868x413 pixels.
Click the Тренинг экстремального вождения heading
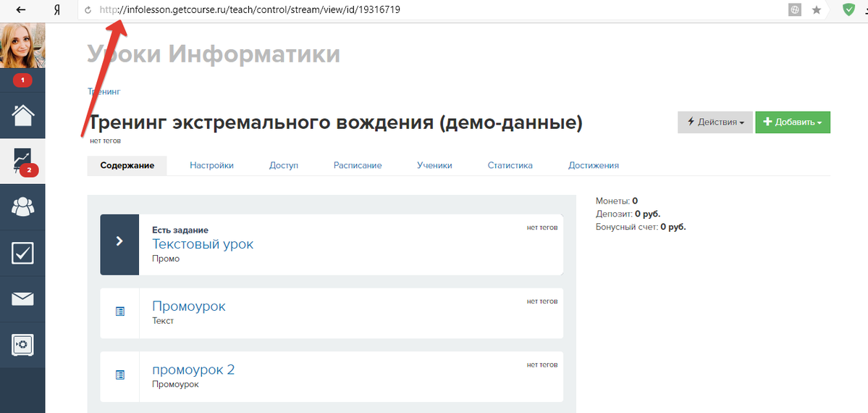tap(335, 124)
